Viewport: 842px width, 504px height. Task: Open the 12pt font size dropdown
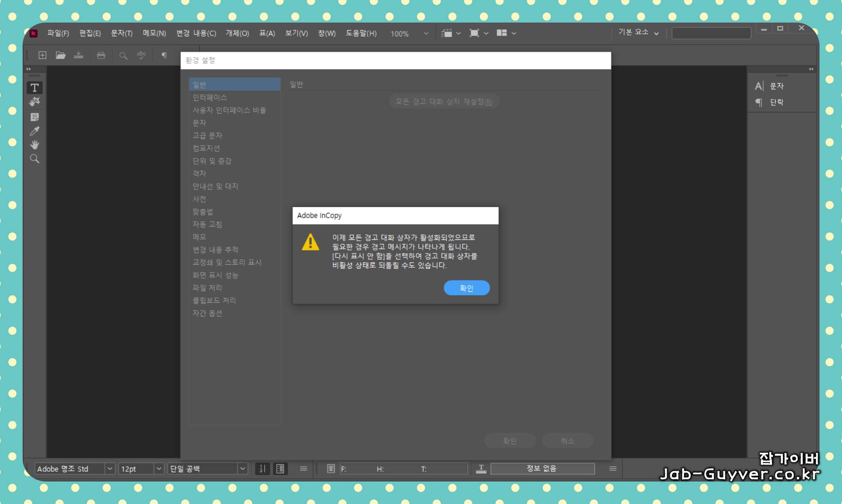click(x=159, y=469)
